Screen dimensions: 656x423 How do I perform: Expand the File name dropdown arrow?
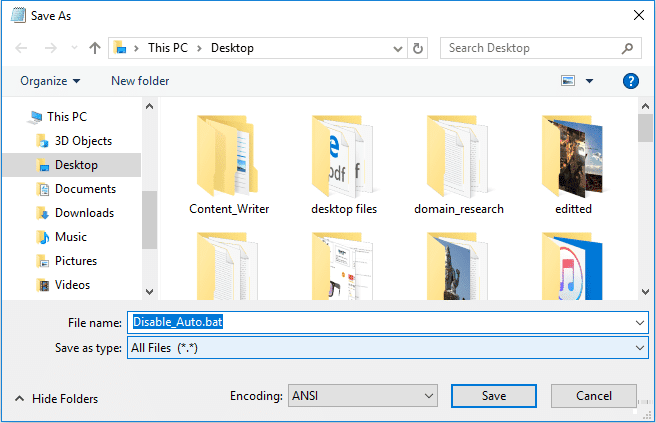click(x=640, y=323)
